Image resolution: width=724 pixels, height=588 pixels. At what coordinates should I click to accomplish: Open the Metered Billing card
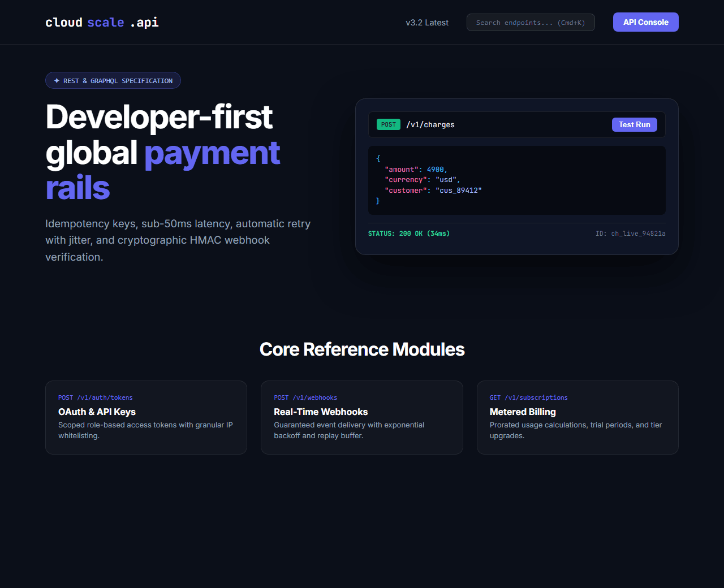pos(578,417)
